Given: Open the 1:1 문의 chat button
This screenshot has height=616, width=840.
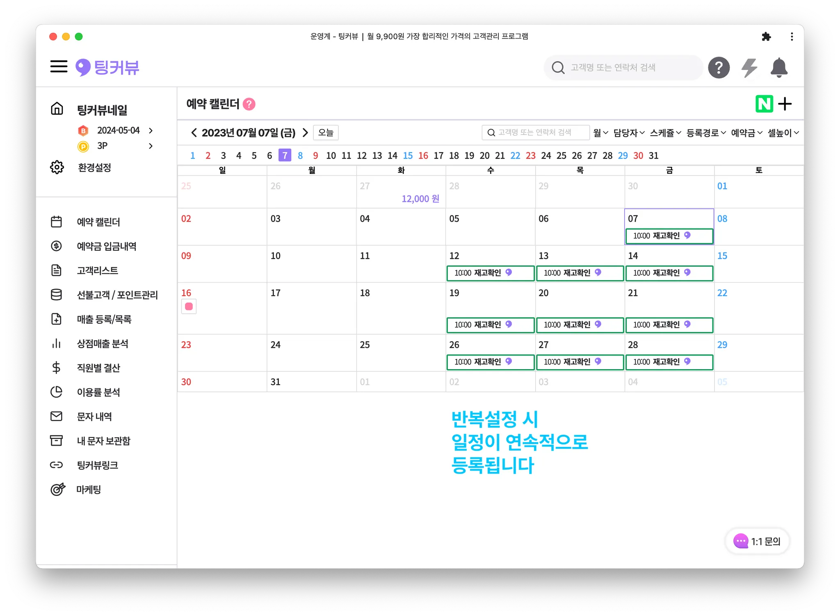Looking at the screenshot, I should (758, 541).
